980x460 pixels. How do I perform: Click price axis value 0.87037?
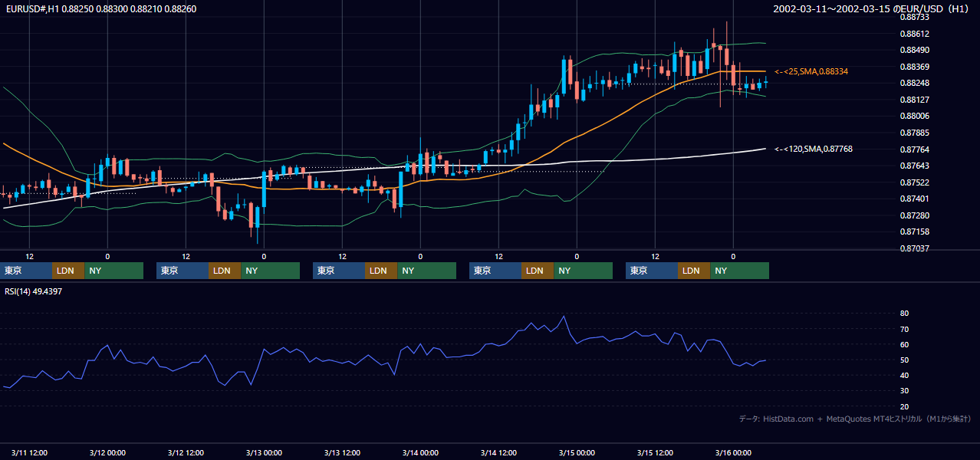click(916, 248)
